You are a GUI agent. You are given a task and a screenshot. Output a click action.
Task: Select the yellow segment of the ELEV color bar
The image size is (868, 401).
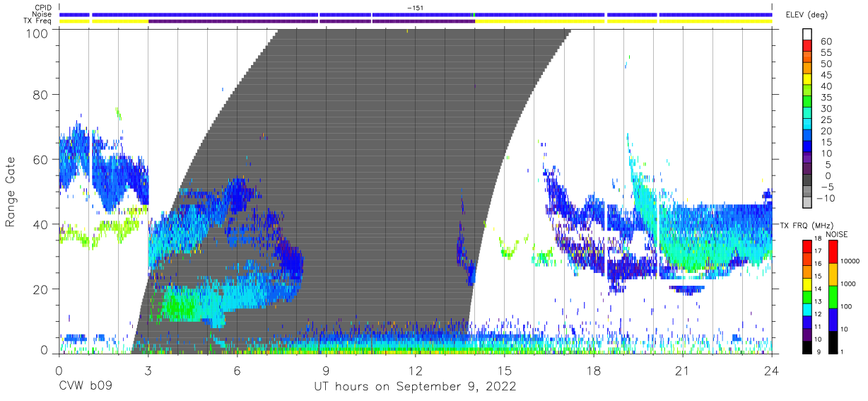(807, 80)
